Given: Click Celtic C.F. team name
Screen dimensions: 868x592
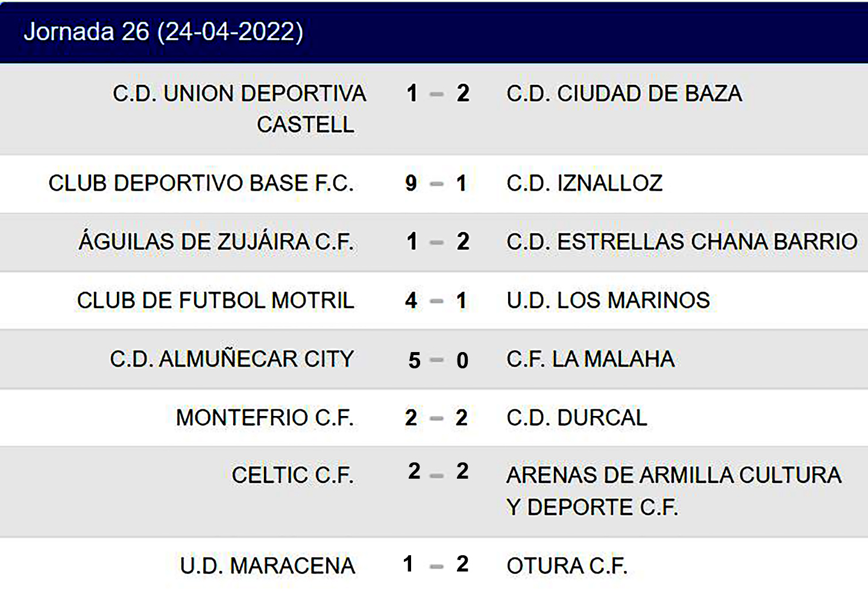Looking at the screenshot, I should point(292,475).
